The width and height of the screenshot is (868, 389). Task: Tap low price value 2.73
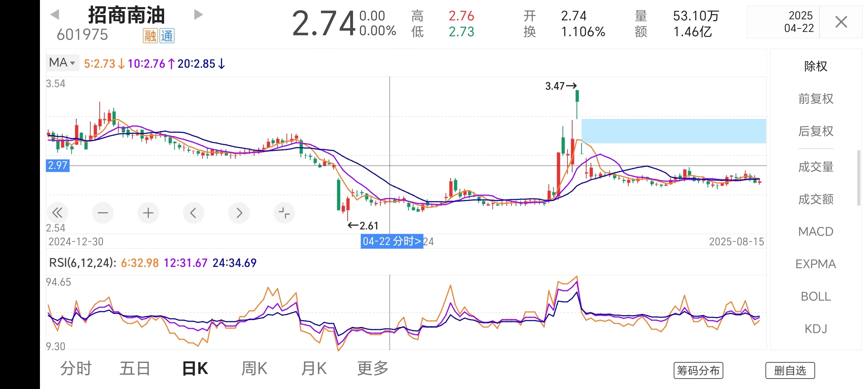[x=461, y=32]
